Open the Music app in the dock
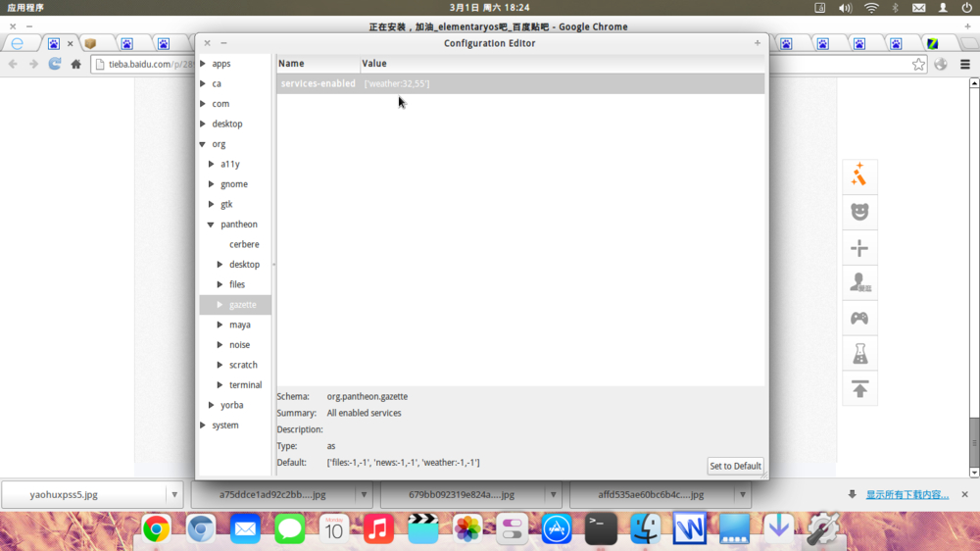The height and width of the screenshot is (551, 980). click(378, 529)
